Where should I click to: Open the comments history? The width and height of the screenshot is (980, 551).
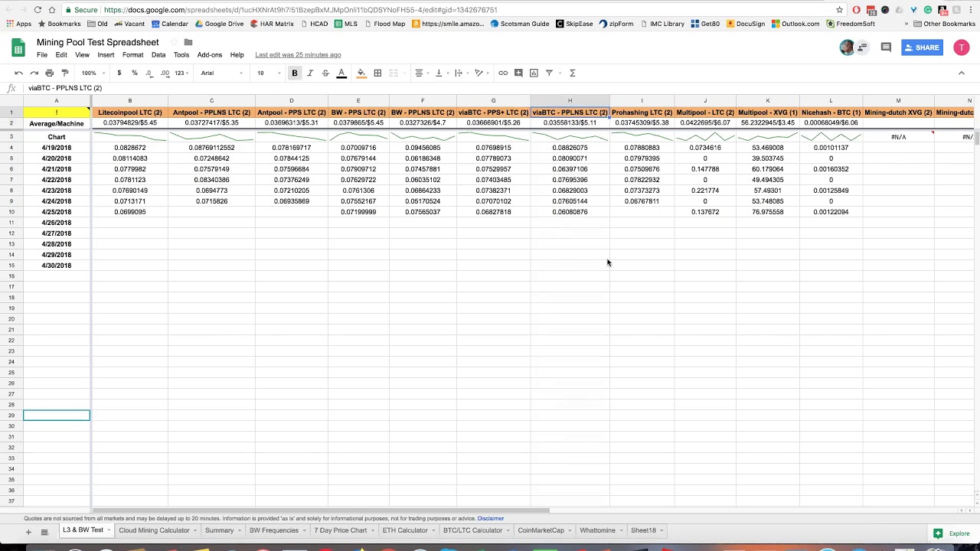(x=886, y=47)
